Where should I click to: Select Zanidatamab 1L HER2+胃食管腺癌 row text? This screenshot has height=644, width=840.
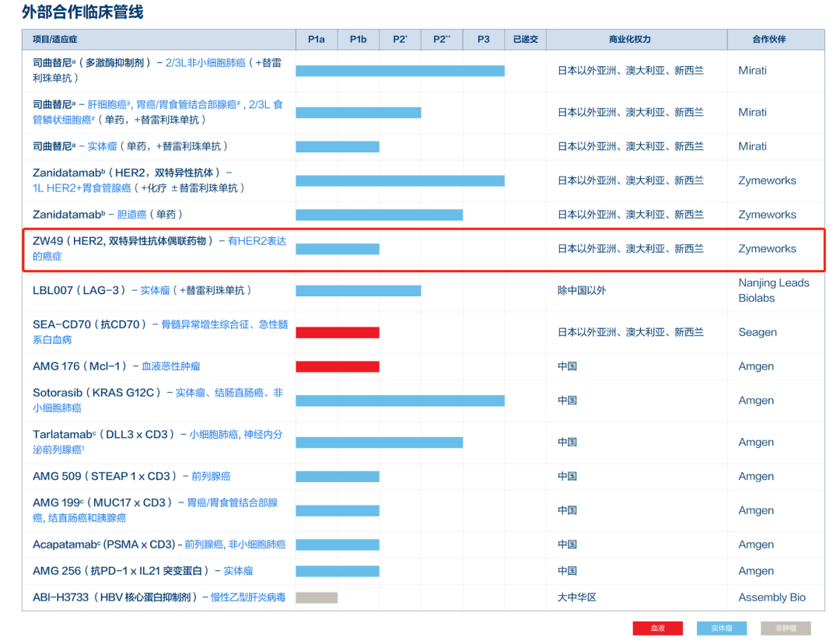138,180
